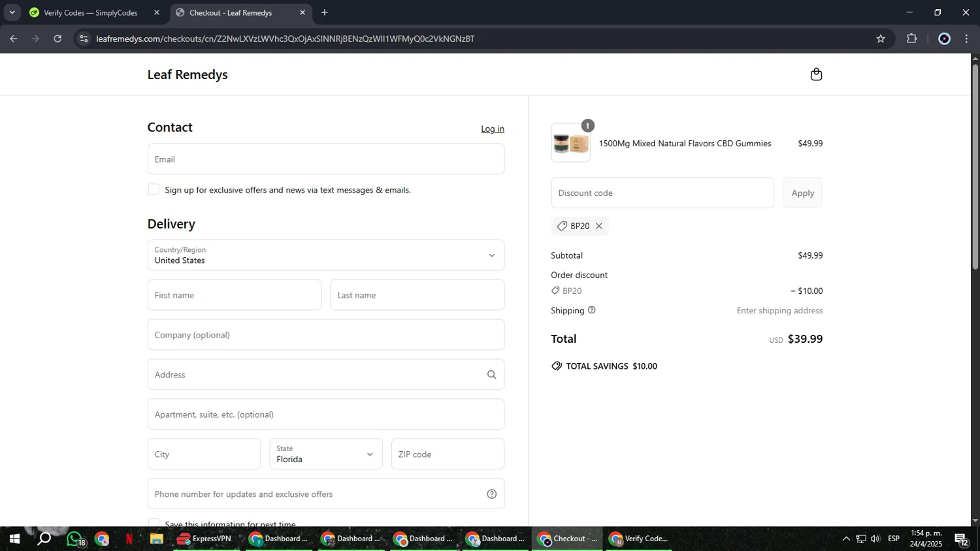Viewport: 980px width, 551px height.
Task: Reload the checkout page
Action: [x=57, y=39]
